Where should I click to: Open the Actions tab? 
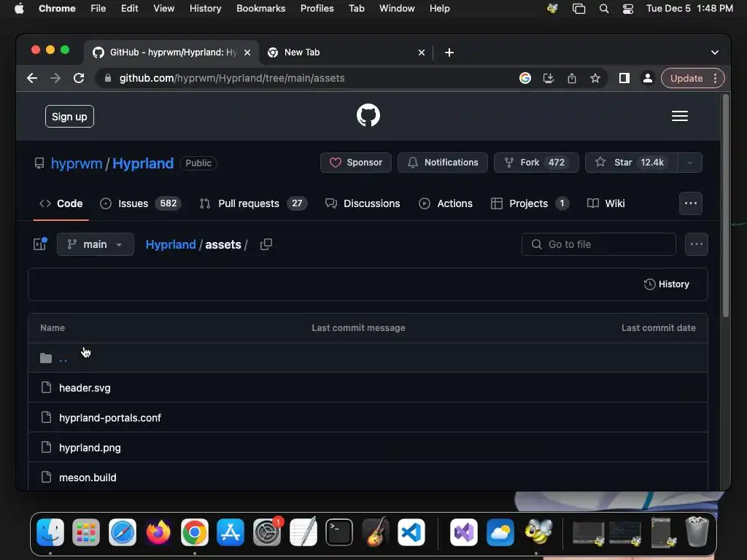pos(446,203)
